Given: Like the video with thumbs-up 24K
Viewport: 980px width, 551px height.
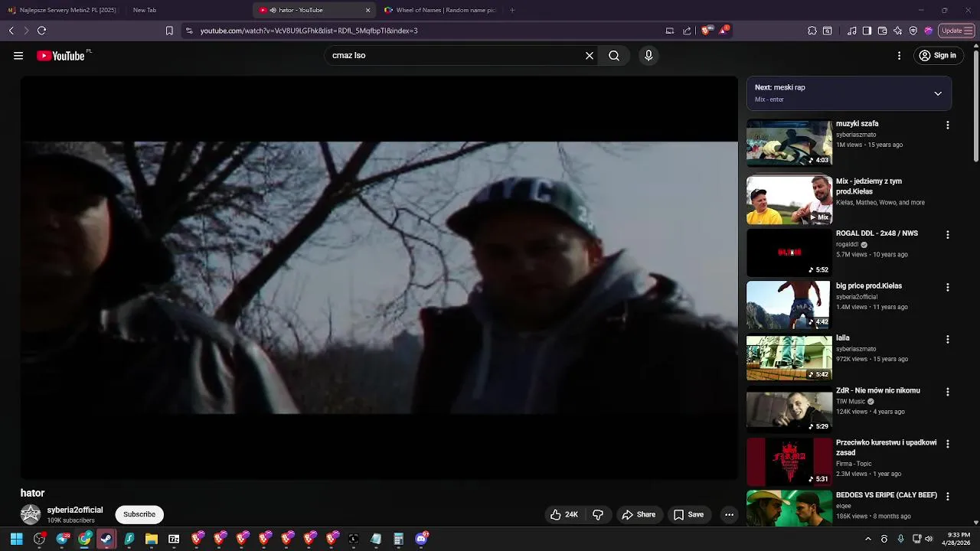Looking at the screenshot, I should click(x=565, y=514).
